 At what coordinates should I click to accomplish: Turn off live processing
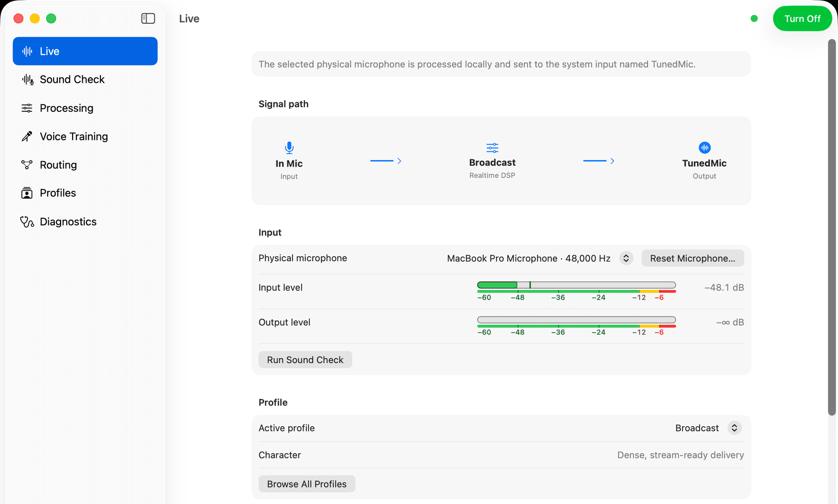pyautogui.click(x=802, y=19)
